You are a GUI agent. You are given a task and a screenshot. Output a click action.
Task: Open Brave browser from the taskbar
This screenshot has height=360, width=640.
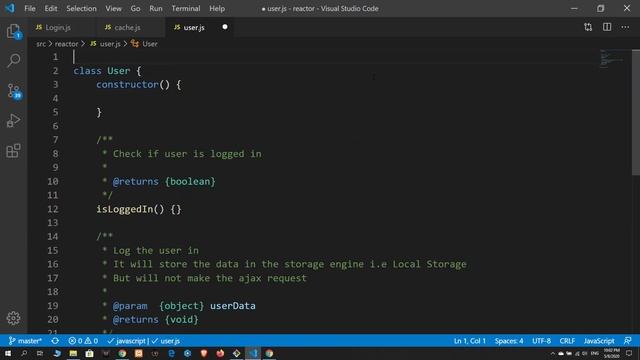point(204,353)
